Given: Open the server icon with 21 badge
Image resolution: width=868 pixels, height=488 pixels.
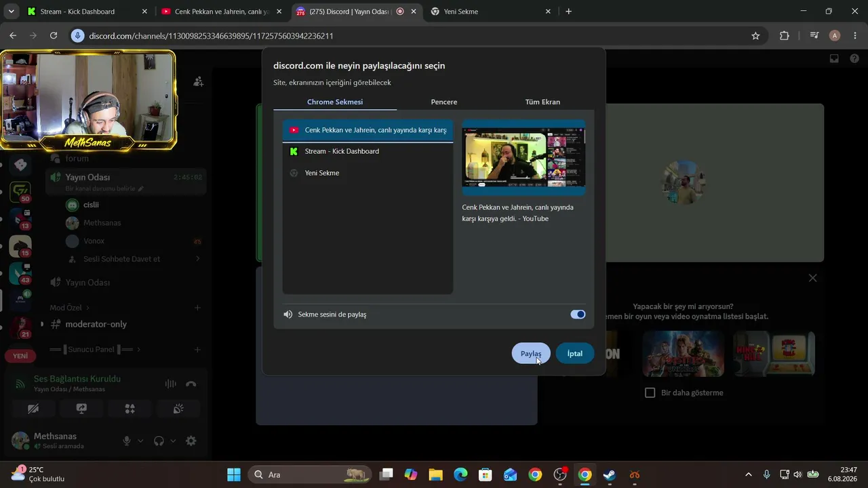Looking at the screenshot, I should pyautogui.click(x=20, y=327).
